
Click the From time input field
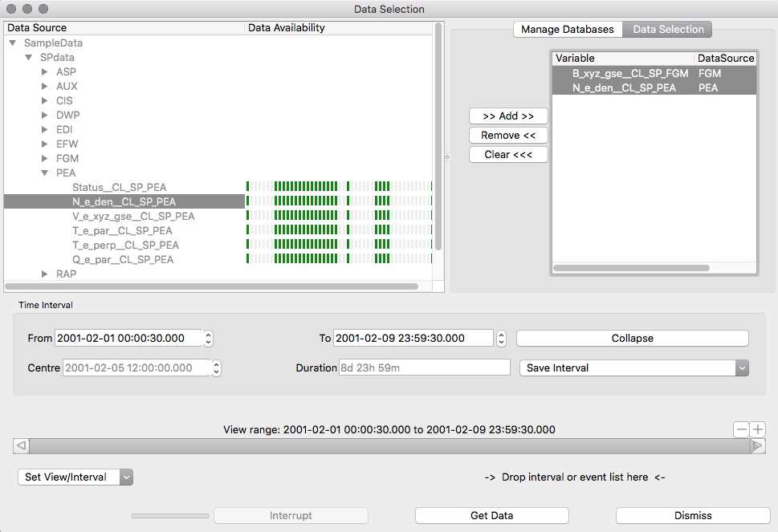[127, 339]
